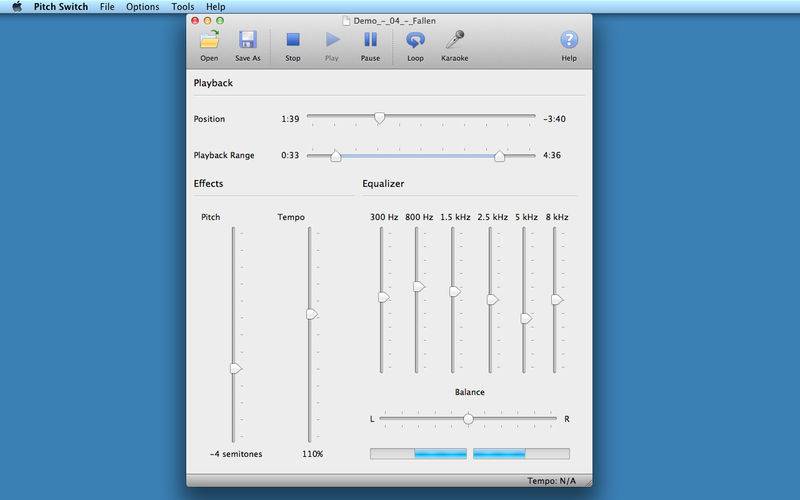Screen dimensions: 800x500
Task: Click the 8 kHz equalizer slider thumb
Action: [557, 299]
